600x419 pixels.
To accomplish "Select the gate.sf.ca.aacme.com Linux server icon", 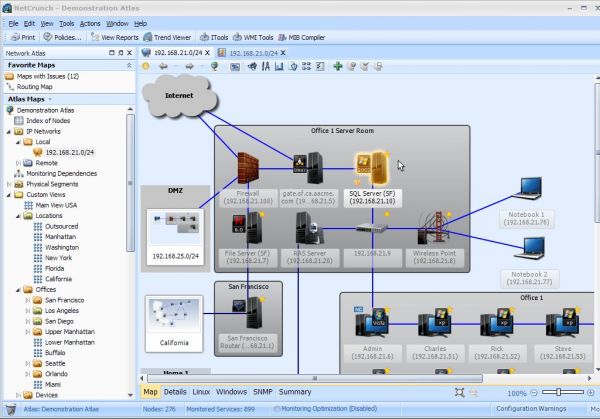I will [x=308, y=168].
